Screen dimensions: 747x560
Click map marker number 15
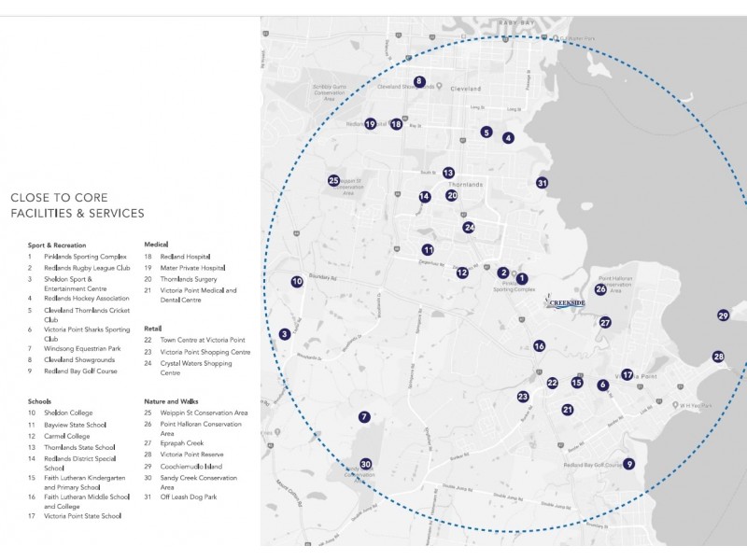coord(577,383)
